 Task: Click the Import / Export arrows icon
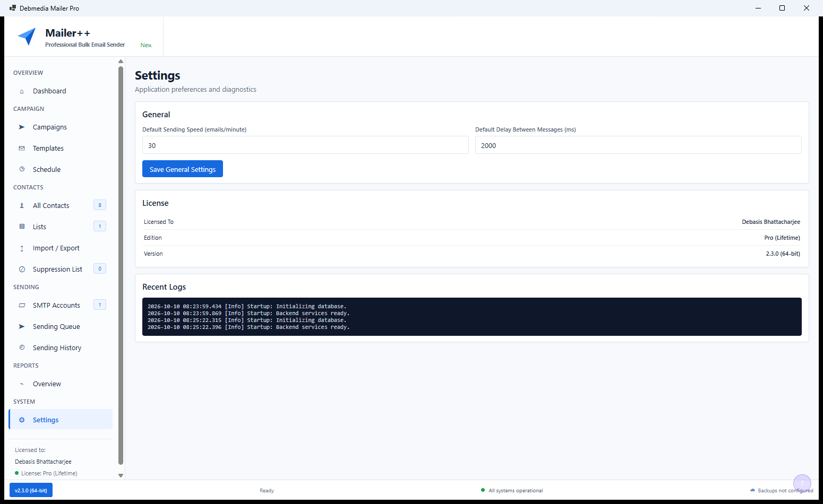pos(22,248)
